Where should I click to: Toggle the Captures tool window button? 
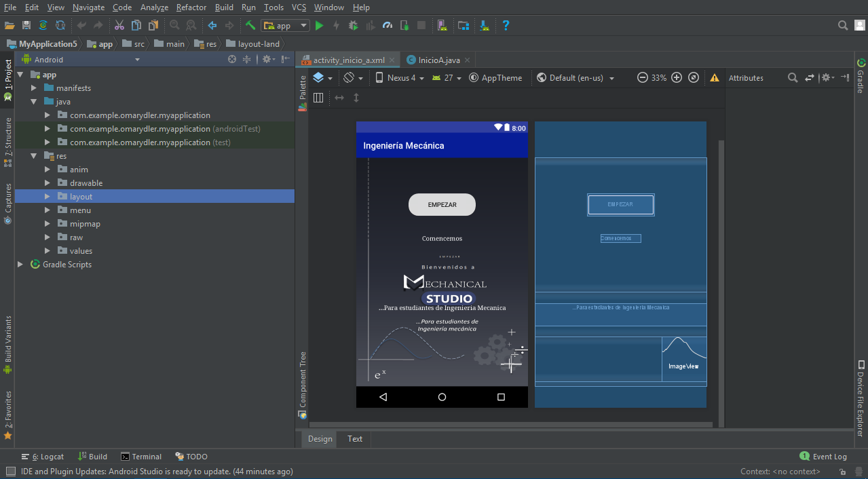point(7,202)
